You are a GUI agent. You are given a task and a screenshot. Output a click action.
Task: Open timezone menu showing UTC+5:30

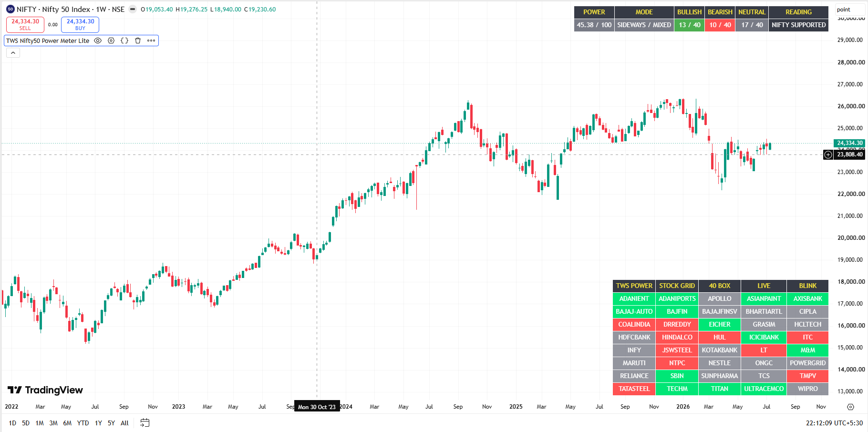pyautogui.click(x=835, y=423)
